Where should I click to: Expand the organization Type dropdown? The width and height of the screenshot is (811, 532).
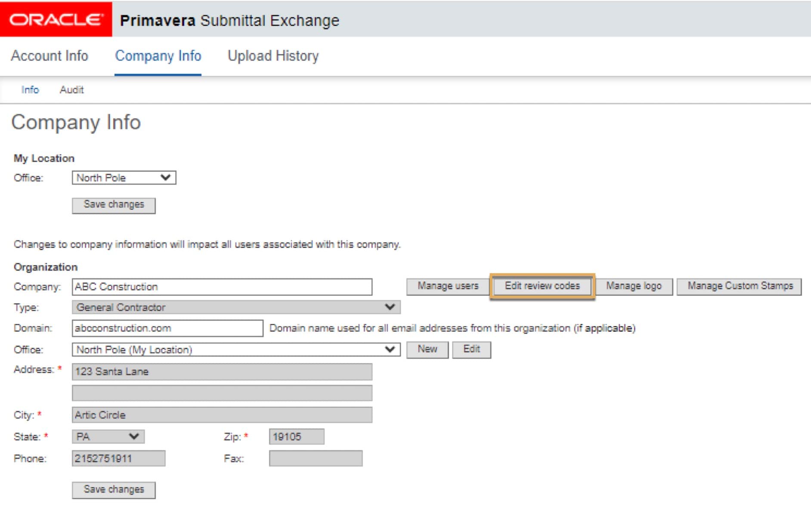point(236,307)
